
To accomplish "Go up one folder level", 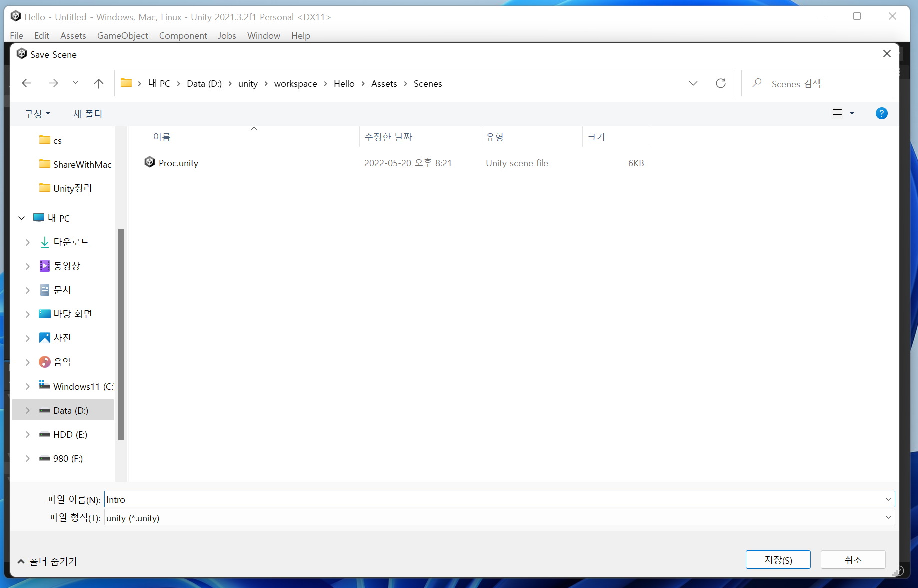I will pos(99,83).
